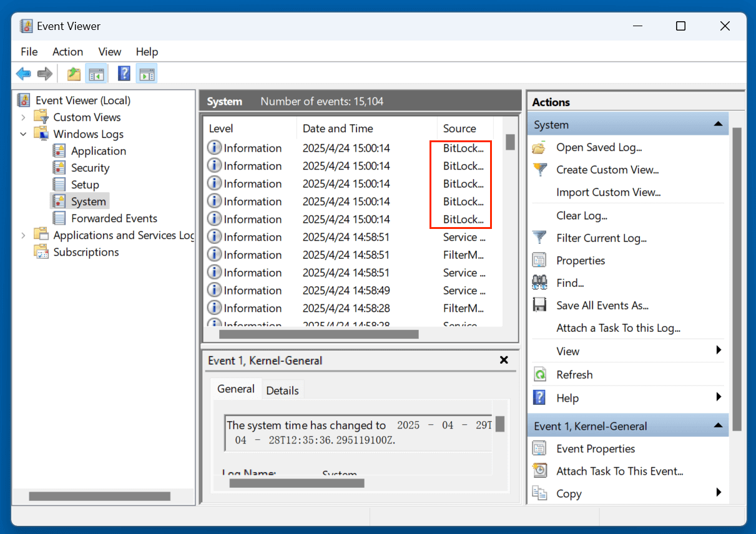The height and width of the screenshot is (534, 756).
Task: Click the Forward arrow toolbar icon
Action: pos(44,74)
